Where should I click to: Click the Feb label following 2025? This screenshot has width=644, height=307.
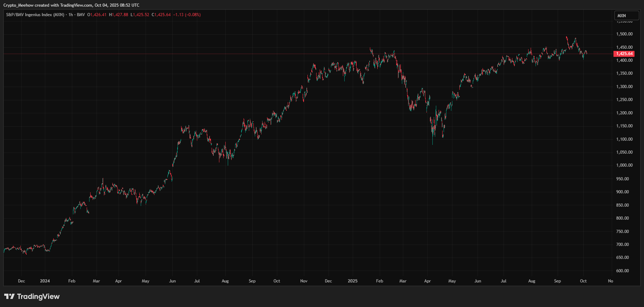click(x=380, y=281)
